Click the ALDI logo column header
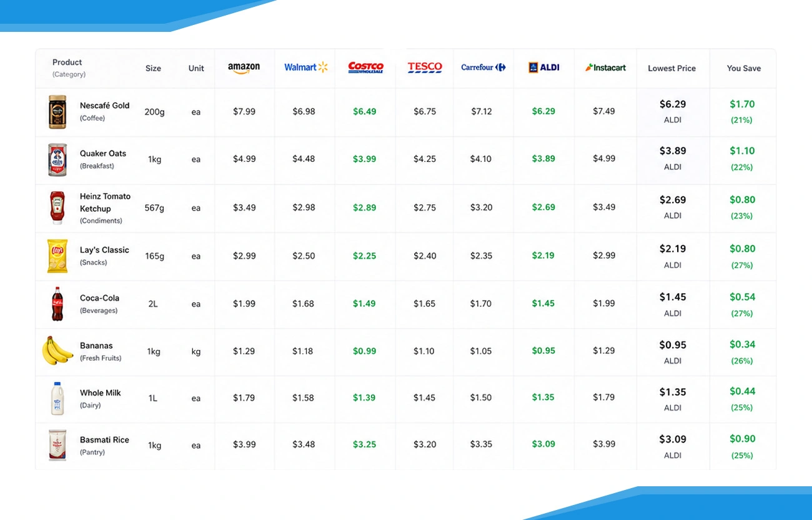 (544, 67)
